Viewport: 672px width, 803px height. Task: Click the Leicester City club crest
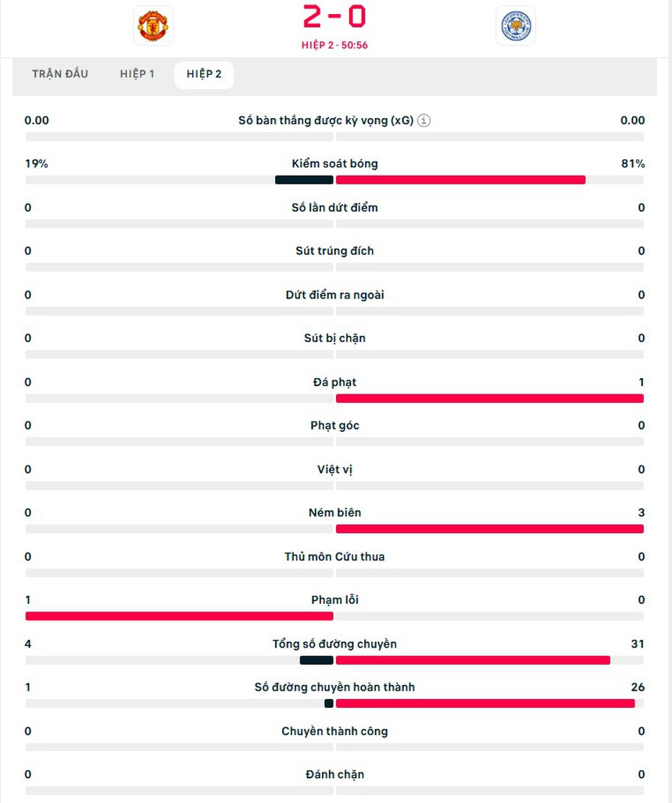click(516, 25)
